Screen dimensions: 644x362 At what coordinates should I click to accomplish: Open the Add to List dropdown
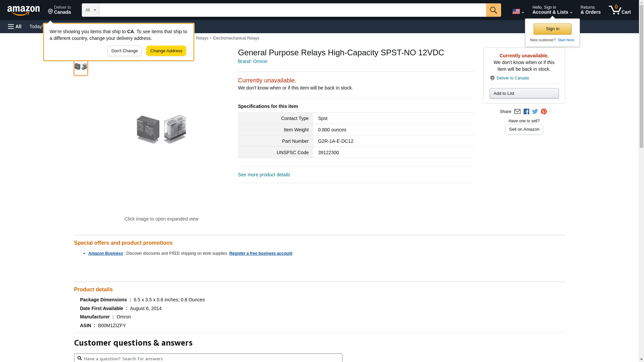coord(524,93)
